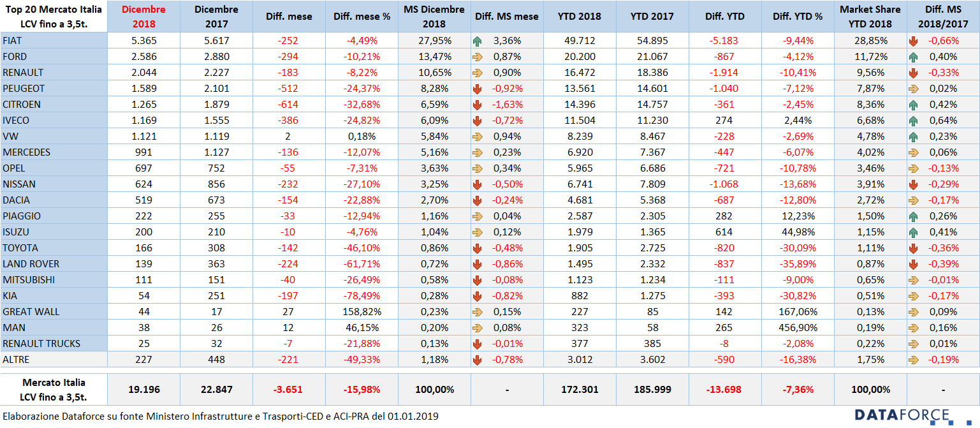
Task: Select the Market Share YTD 2018 header
Action: click(x=870, y=17)
